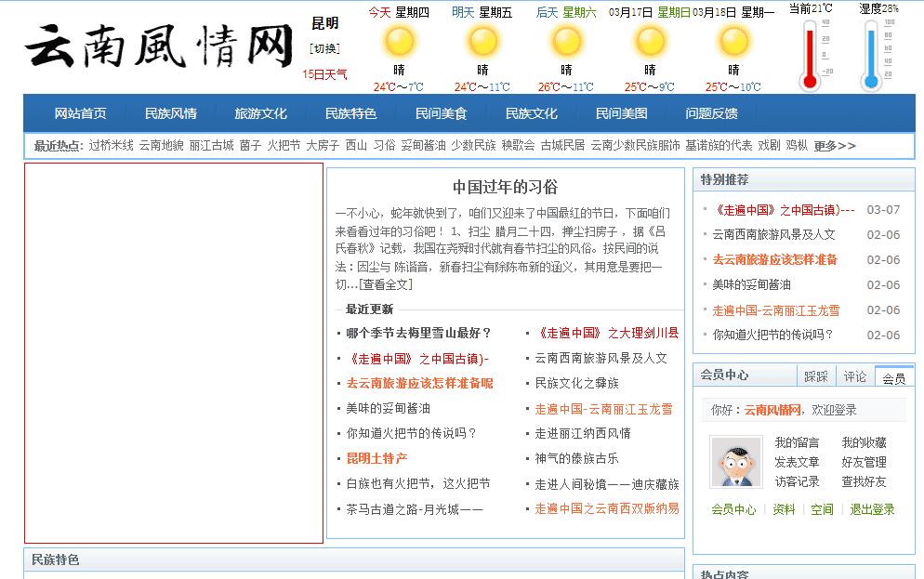Log out via the 退出登录 link
Viewport: 924px width, 579px height.
(x=871, y=509)
